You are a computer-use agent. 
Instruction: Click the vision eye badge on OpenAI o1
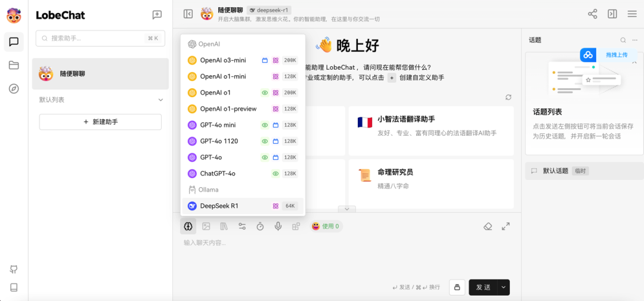click(x=265, y=93)
